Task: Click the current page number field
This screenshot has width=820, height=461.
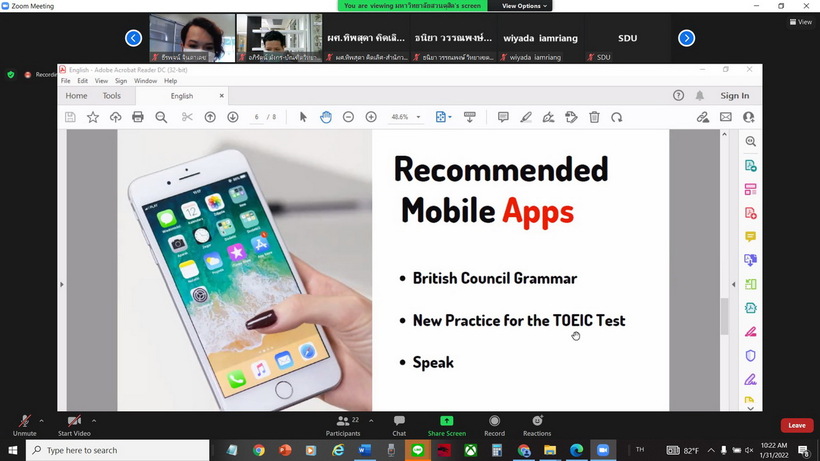Action: coord(256,117)
